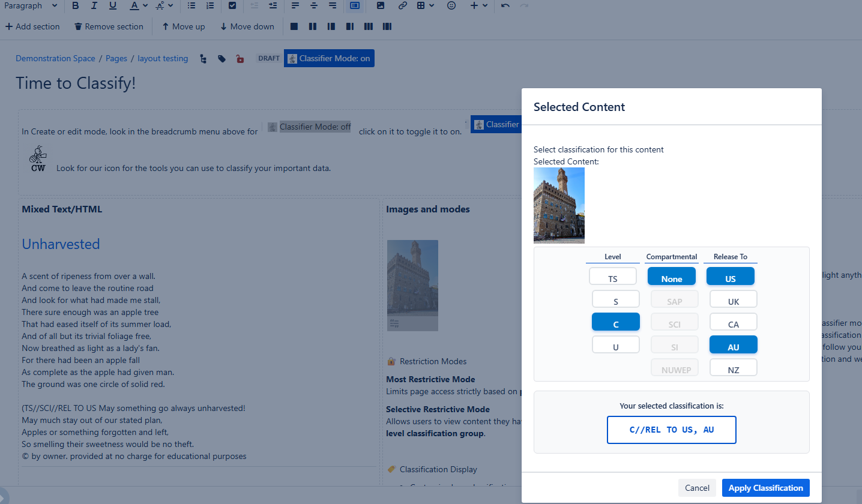Screen dimensions: 862x504
Task: Click Apply Classification
Action: [765, 488]
